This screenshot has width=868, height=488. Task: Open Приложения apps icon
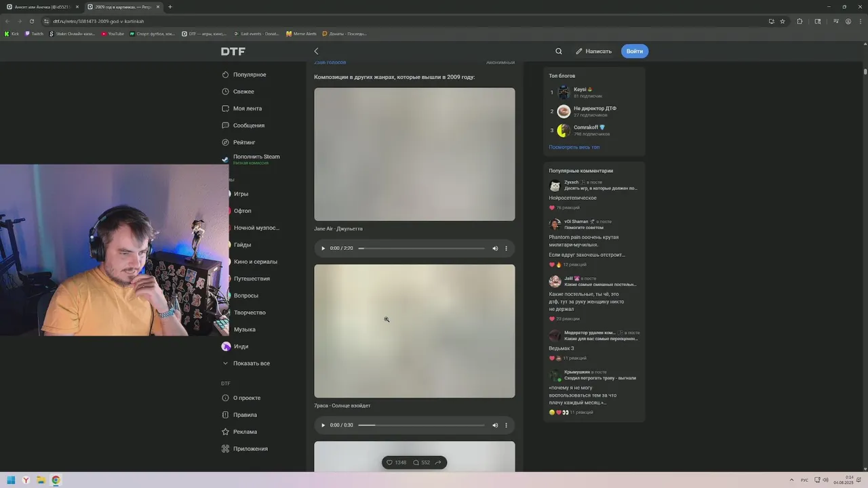pos(226,449)
